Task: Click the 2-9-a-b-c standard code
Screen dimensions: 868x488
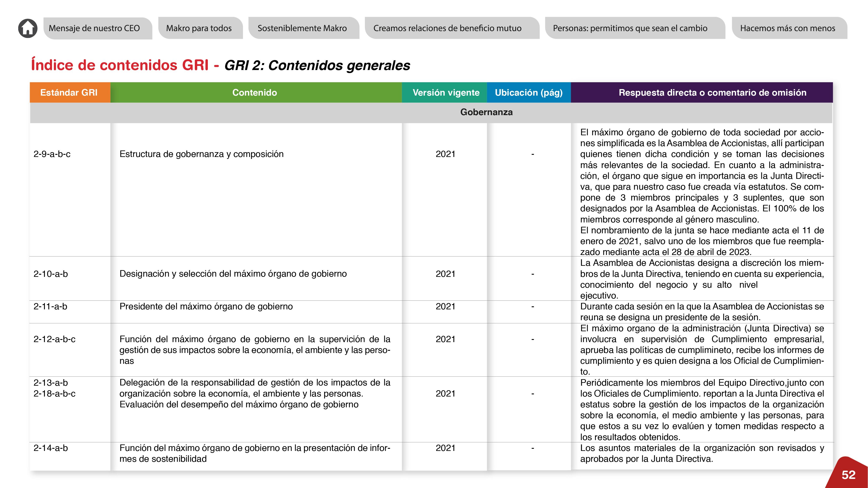Action: pyautogui.click(x=52, y=154)
